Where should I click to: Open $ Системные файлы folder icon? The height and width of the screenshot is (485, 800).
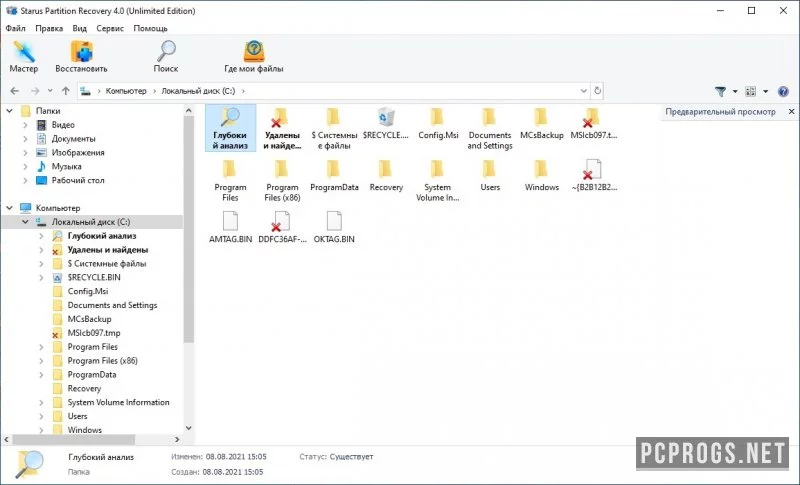(334, 128)
